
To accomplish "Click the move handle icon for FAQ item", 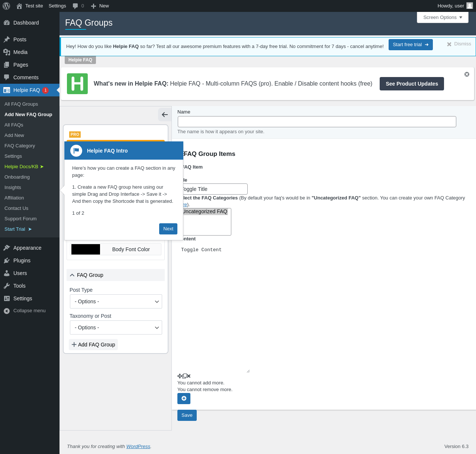I will click(180, 376).
